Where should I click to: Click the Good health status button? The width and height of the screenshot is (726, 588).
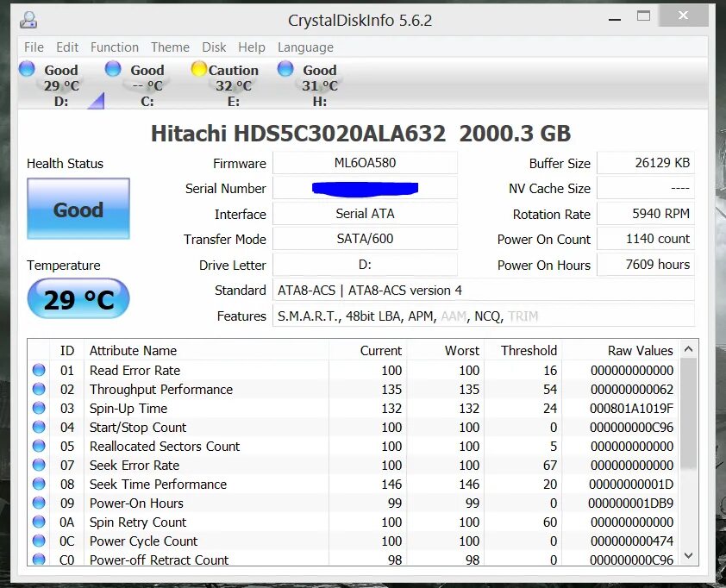click(x=78, y=209)
